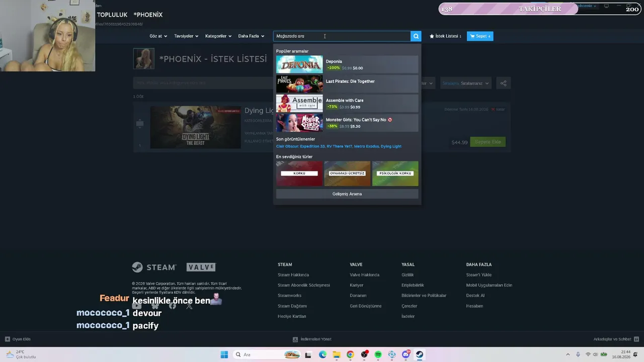The height and width of the screenshot is (362, 644).
Task: Open Hediye Kartları footer link
Action: tap(292, 316)
